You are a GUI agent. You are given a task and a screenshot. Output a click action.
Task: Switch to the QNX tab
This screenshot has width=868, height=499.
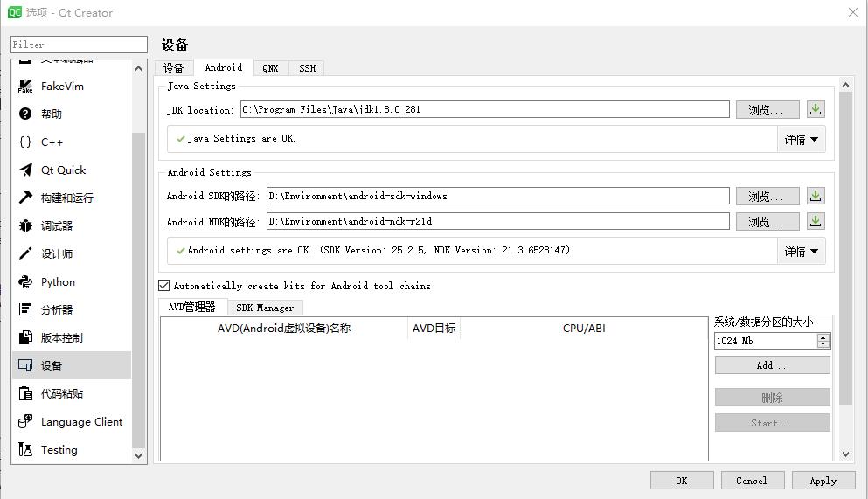(x=271, y=68)
